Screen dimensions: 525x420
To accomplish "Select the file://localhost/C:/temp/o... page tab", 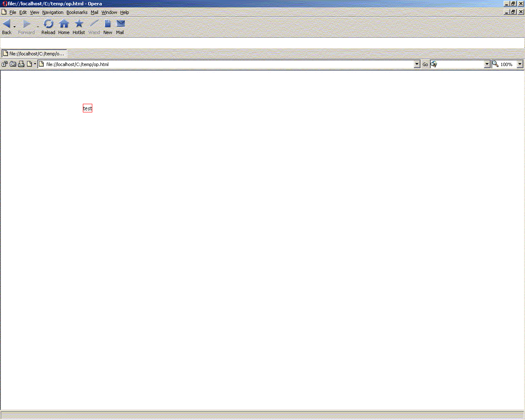I will (x=34, y=54).
